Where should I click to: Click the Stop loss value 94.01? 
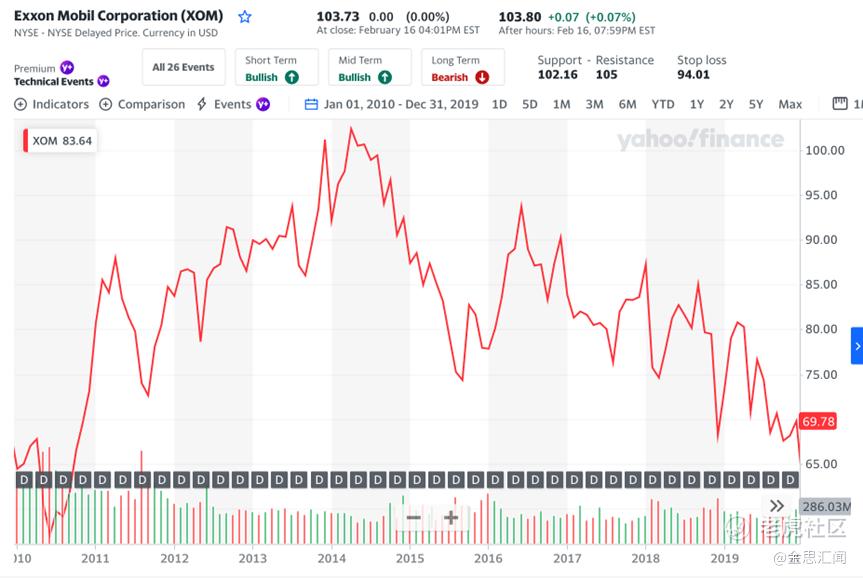(x=693, y=75)
